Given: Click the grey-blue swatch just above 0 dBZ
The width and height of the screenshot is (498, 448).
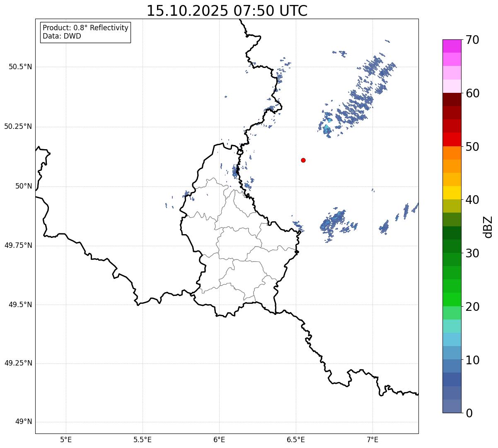Looking at the screenshot, I should (452, 406).
